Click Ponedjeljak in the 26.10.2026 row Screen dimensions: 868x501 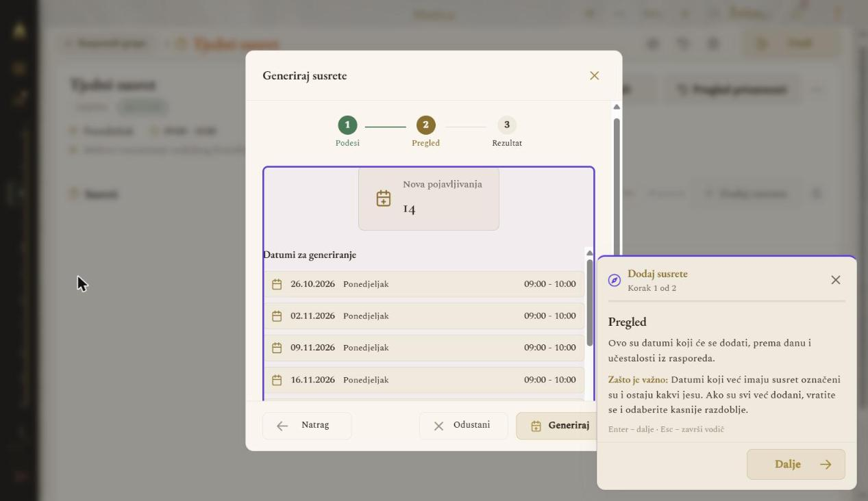[x=366, y=284]
